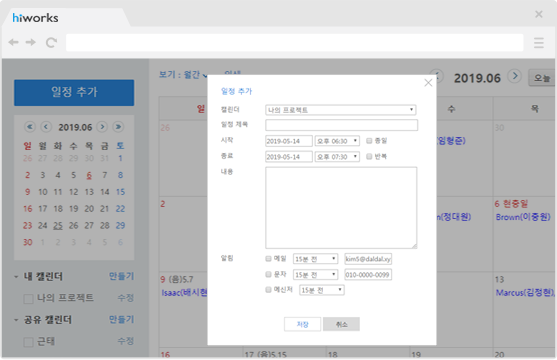Enable the 종일 all-day checkbox
The width and height of the screenshot is (557, 360).
pyautogui.click(x=369, y=141)
